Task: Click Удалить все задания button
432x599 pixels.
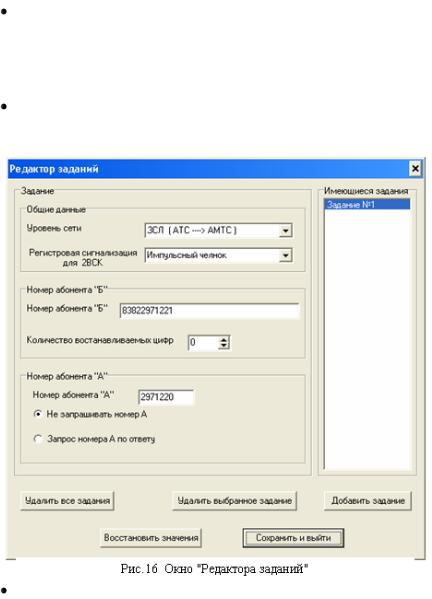Action: pos(67,501)
